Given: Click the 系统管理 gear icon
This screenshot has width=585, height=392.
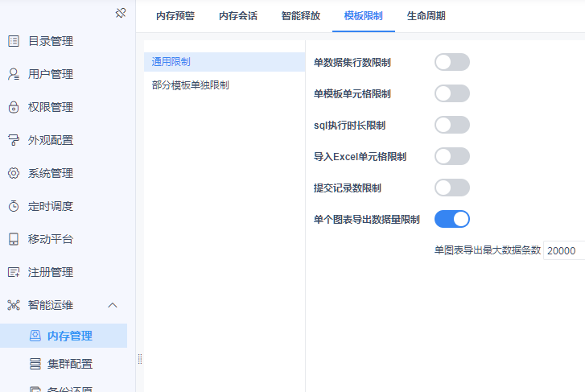Looking at the screenshot, I should click(14, 173).
